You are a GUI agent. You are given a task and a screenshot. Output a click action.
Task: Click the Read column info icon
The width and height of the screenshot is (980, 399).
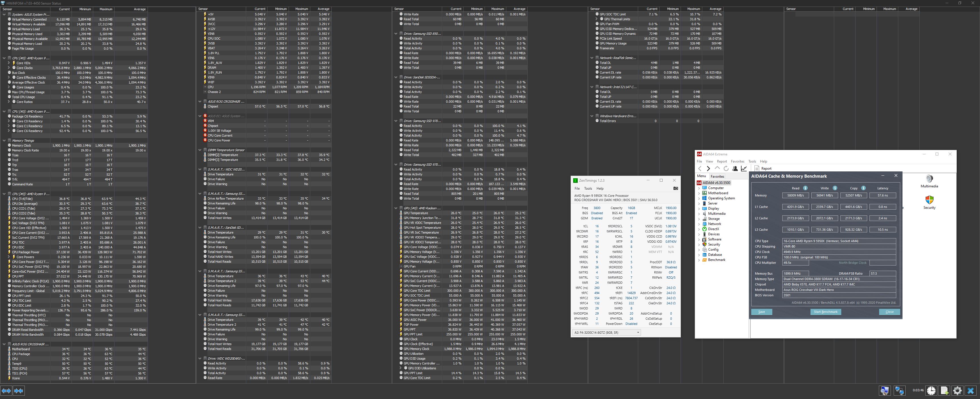pos(805,188)
